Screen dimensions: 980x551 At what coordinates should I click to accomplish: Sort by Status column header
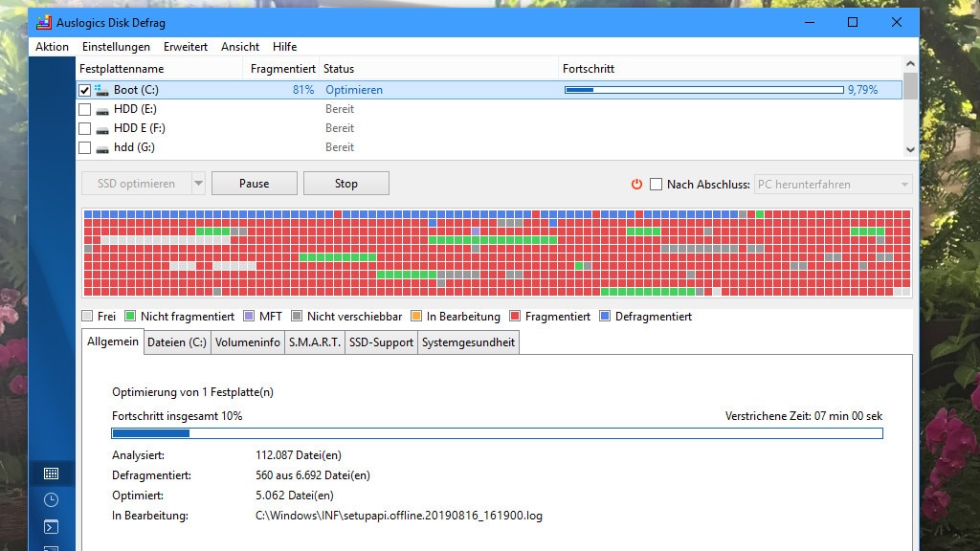pos(438,69)
